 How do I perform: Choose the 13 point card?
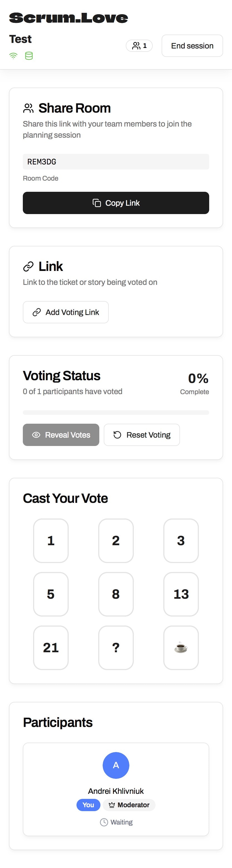(181, 594)
